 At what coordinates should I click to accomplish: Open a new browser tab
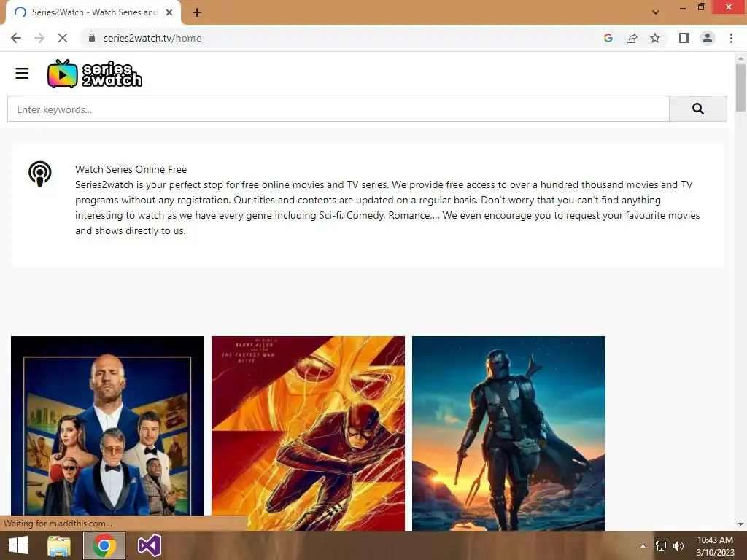197,12
